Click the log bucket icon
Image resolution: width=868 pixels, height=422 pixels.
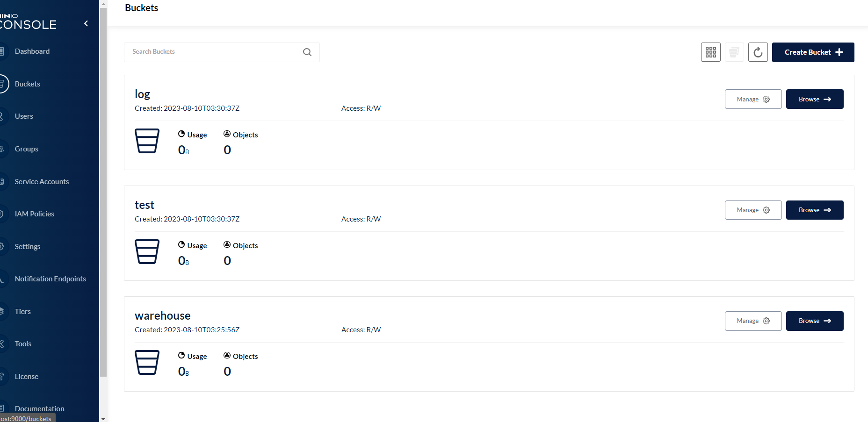[x=147, y=141]
